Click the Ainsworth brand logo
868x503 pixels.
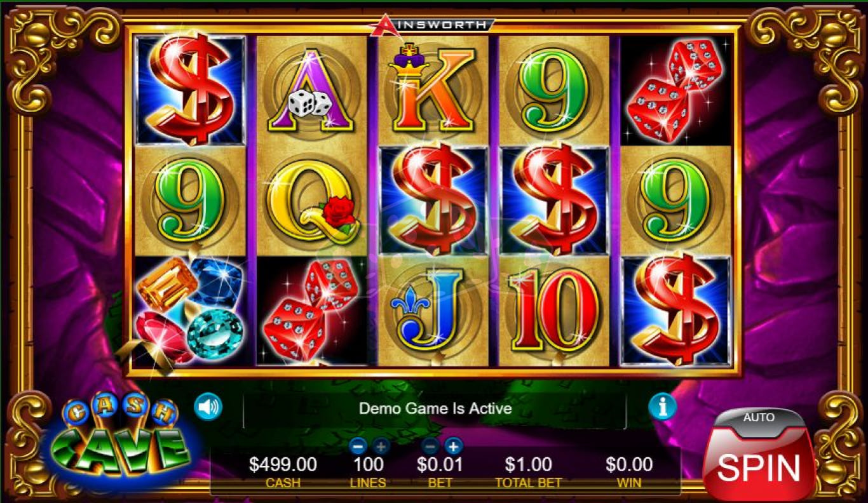[432, 24]
